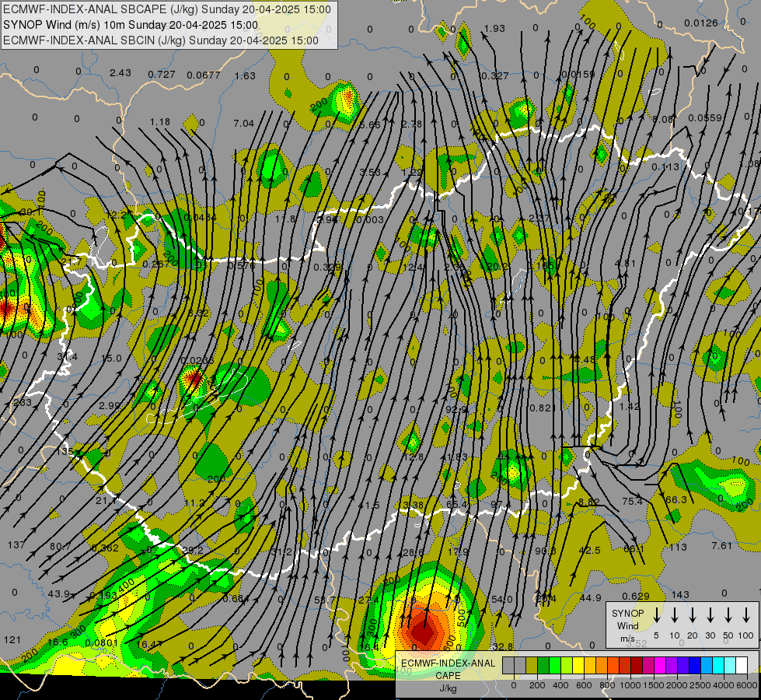Image resolution: width=761 pixels, height=700 pixels.
Task: Select the bright magenta swatch in CAPE legend
Action: 660,666
